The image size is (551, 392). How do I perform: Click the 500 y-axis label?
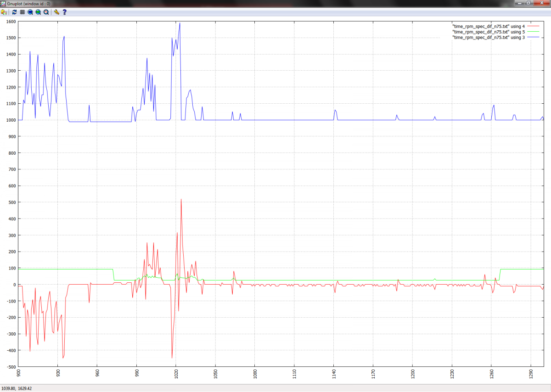[12, 202]
